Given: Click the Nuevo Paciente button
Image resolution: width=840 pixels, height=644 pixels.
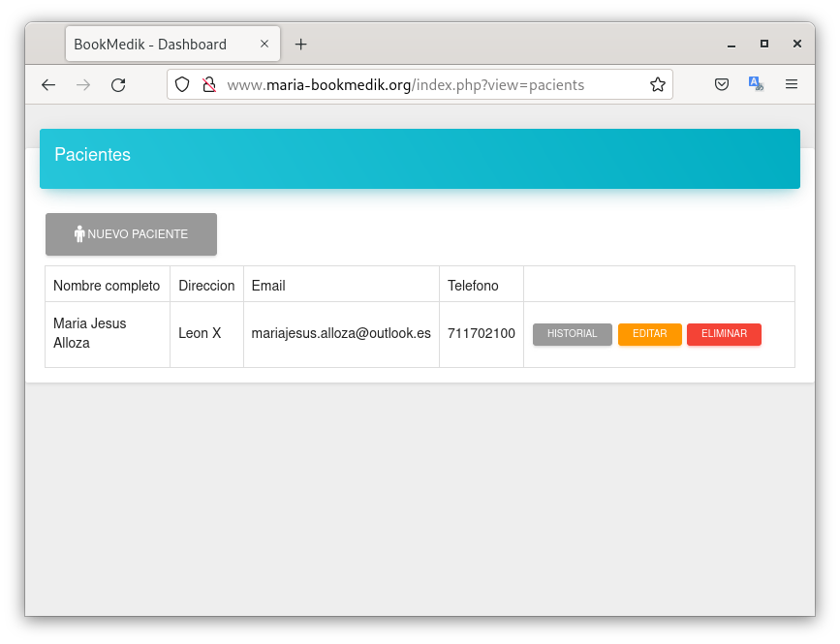Looking at the screenshot, I should 131,234.
